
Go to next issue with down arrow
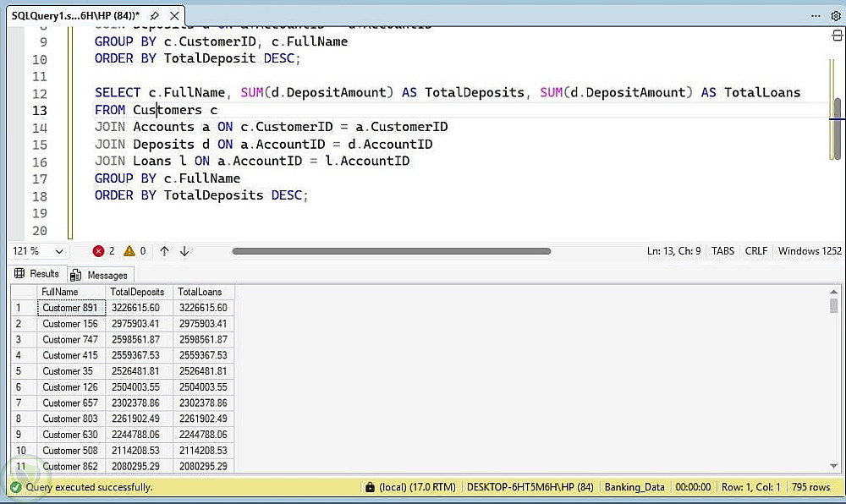(184, 250)
